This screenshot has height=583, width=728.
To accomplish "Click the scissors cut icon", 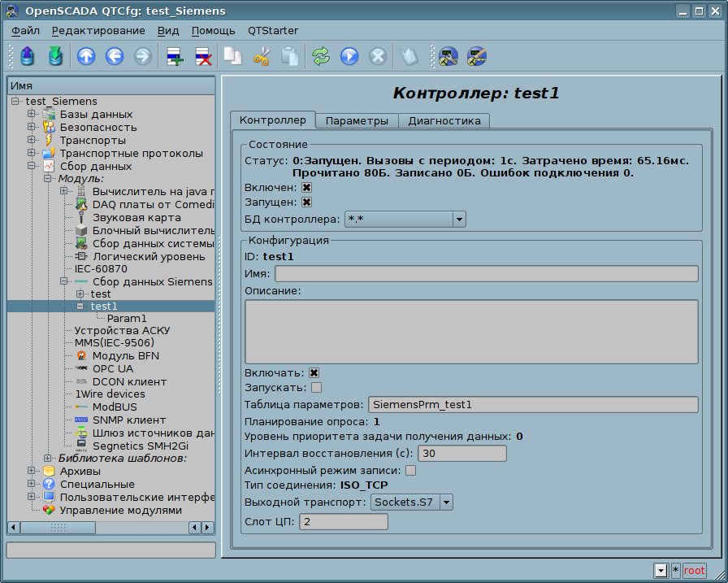I will 262,56.
